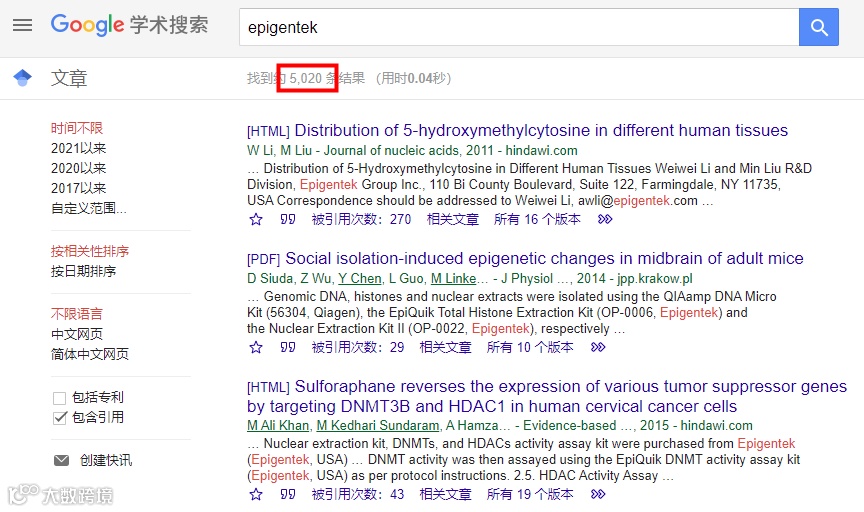Viewport: 864px width, 512px height.
Task: Restrict results to 中文网页
Action: [x=77, y=334]
